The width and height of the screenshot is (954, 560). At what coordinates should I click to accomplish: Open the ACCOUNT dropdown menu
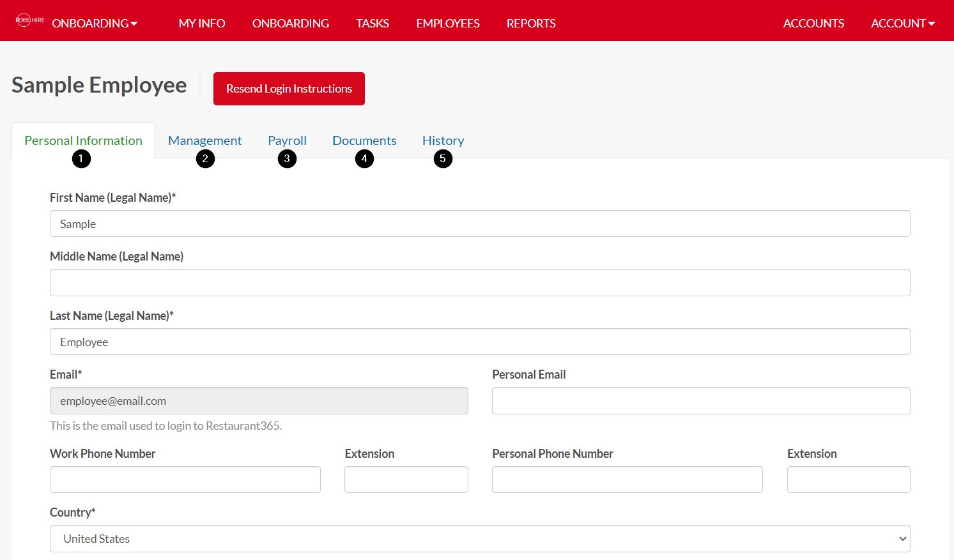(x=903, y=24)
